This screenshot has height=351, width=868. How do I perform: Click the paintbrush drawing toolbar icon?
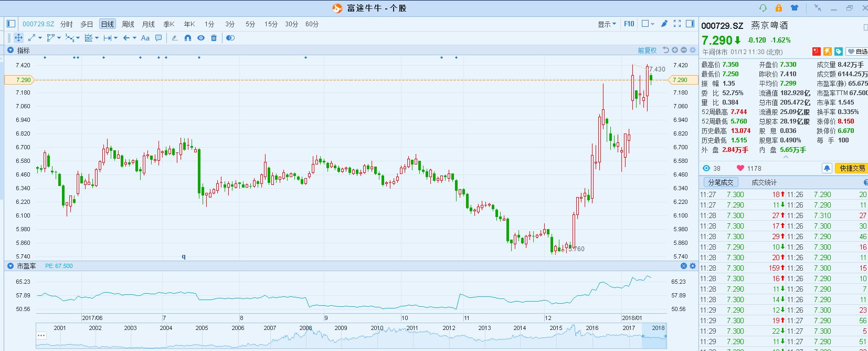click(x=664, y=24)
